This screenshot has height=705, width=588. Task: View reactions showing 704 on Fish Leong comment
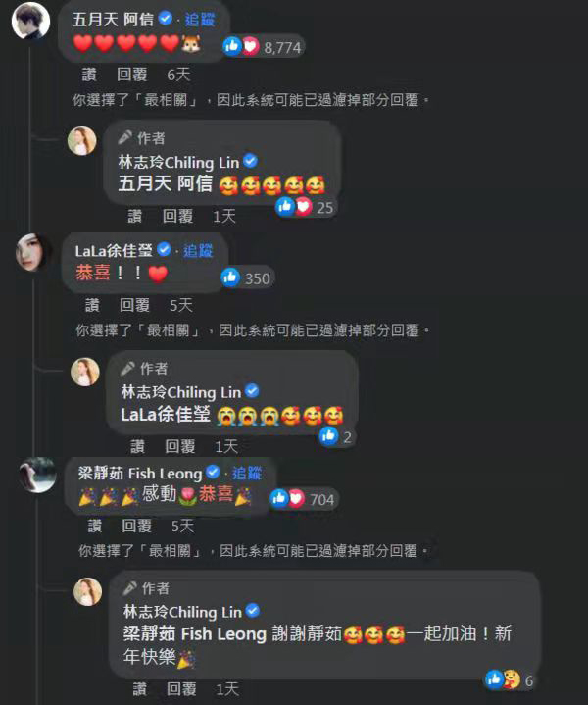coord(302,499)
